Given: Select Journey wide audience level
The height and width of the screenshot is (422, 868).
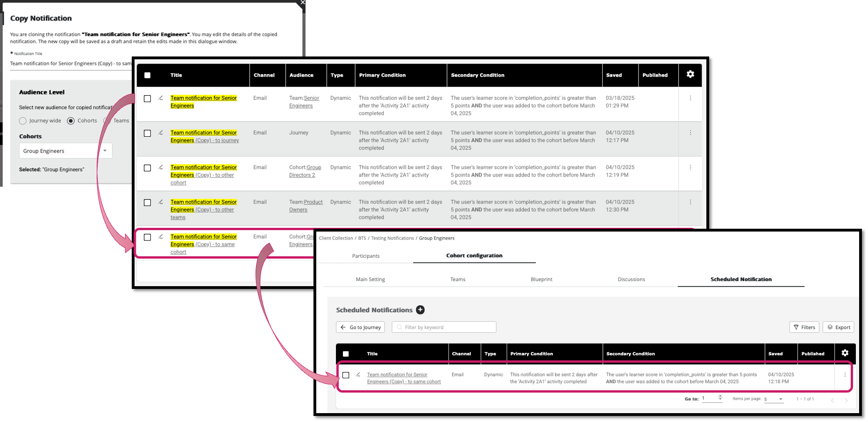Looking at the screenshot, I should click(x=22, y=121).
